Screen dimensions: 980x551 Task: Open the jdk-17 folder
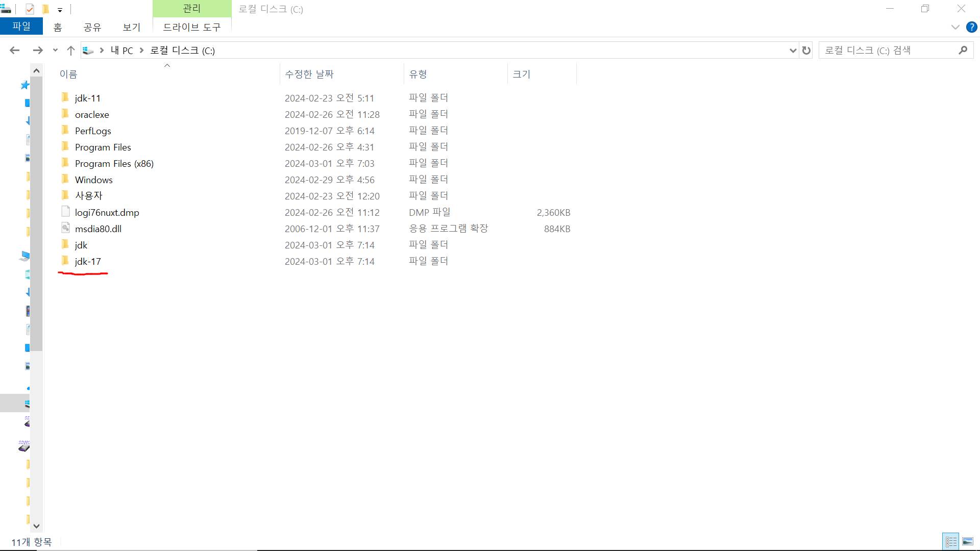[88, 261]
